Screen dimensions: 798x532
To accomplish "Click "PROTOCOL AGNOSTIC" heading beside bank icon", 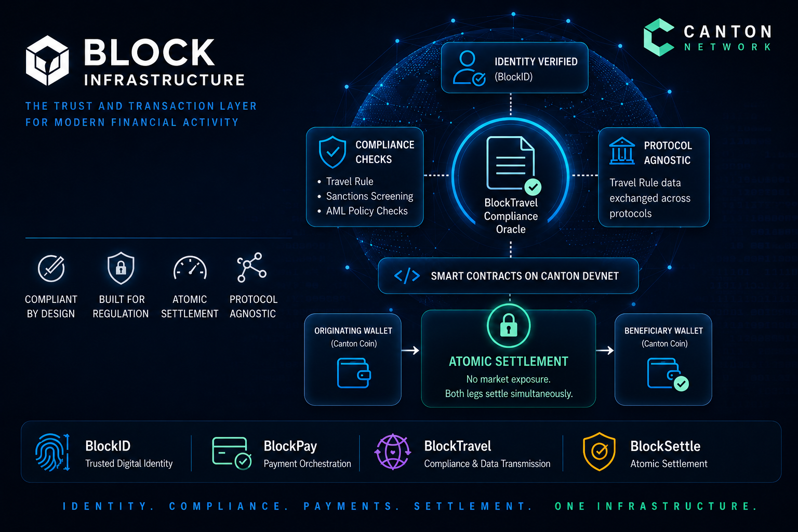I will click(668, 153).
